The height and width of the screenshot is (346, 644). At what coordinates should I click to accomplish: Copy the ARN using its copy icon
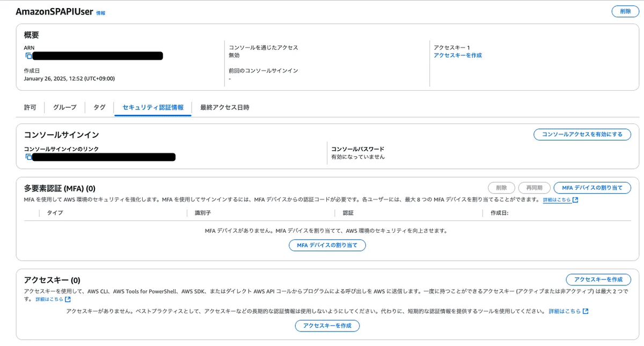pos(29,55)
